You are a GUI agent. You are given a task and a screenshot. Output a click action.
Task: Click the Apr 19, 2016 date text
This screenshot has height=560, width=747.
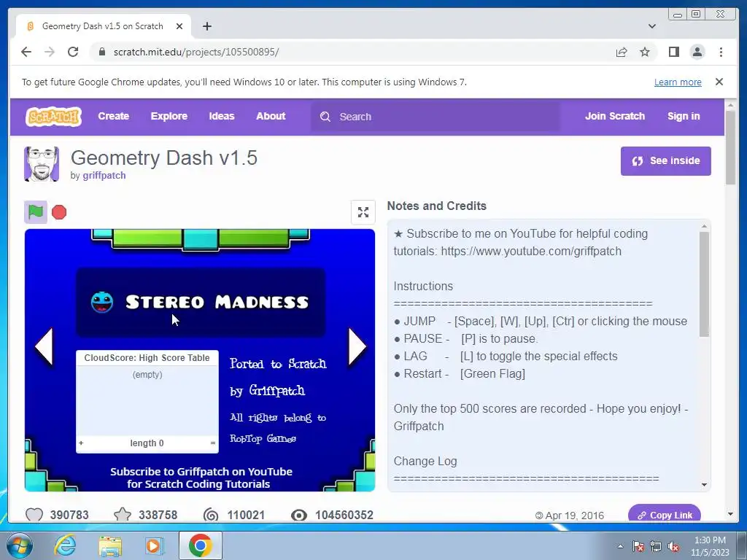pyautogui.click(x=575, y=516)
